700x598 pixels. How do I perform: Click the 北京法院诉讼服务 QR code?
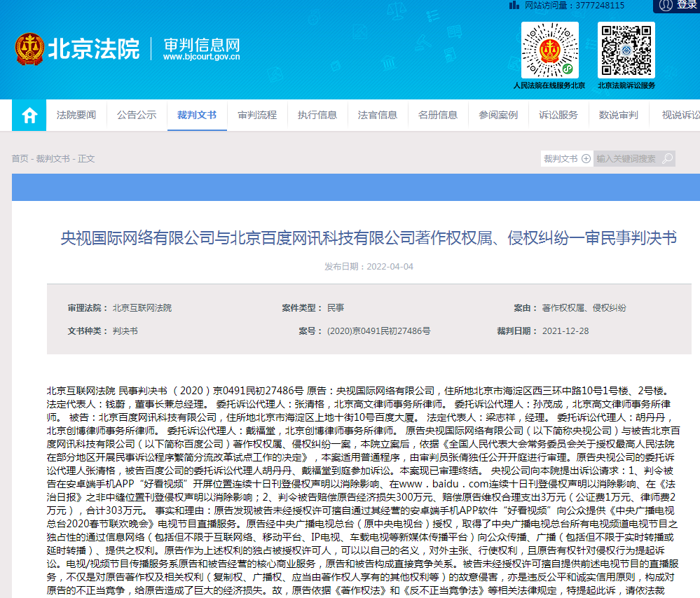pos(626,50)
